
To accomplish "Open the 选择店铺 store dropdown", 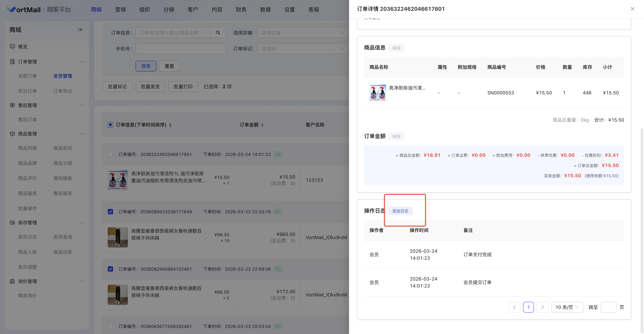I will pos(303,33).
